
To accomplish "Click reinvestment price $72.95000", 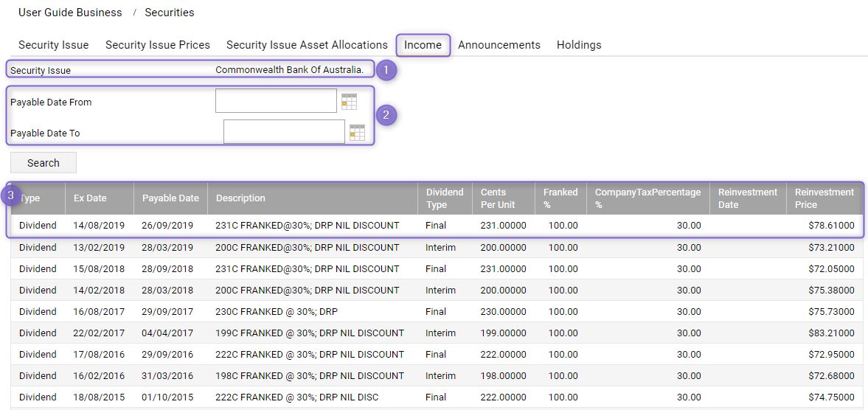I will 830,355.
